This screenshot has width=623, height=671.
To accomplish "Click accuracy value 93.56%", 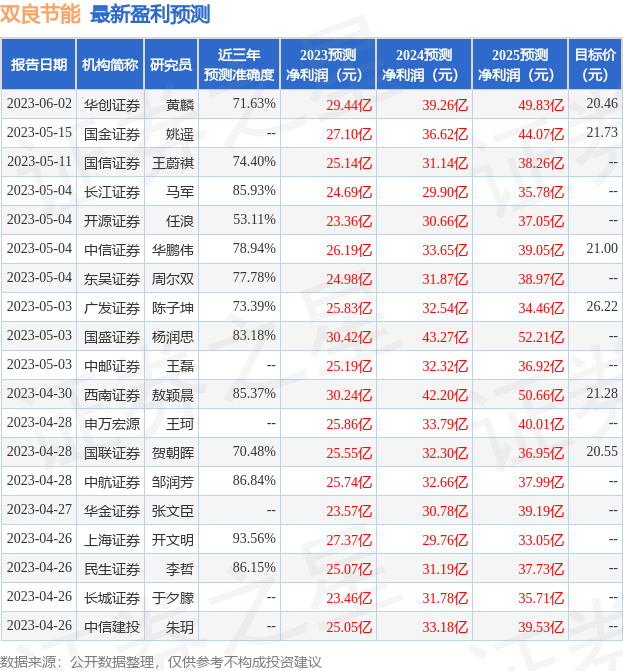I will [x=254, y=538].
